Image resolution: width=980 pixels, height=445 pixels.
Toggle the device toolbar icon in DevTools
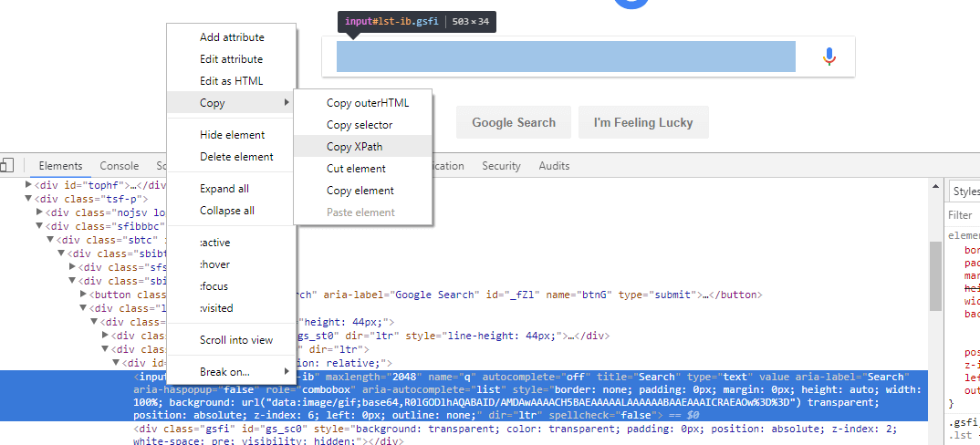(x=6, y=166)
